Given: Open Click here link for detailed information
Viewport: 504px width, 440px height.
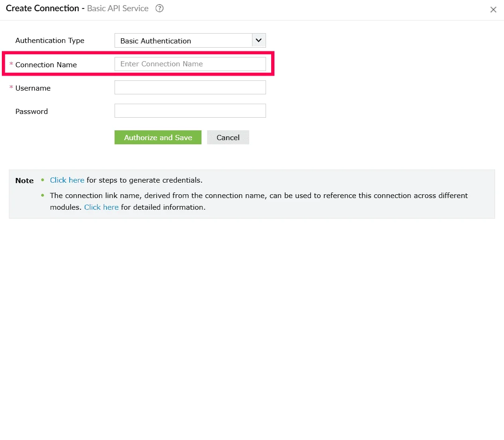Looking at the screenshot, I should click(x=101, y=207).
